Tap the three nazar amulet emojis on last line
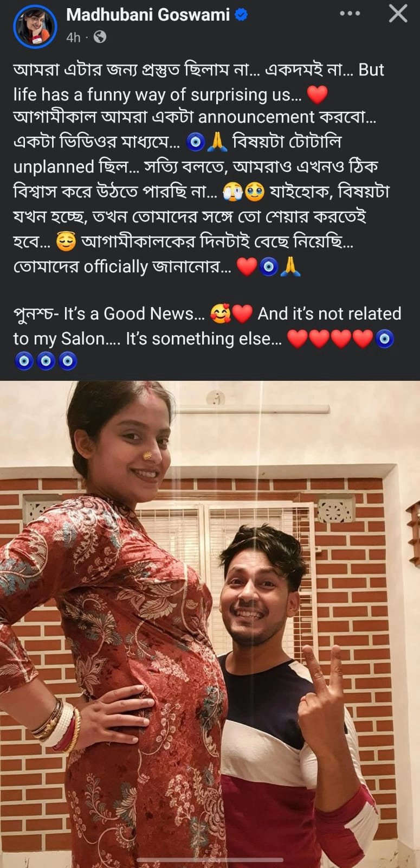Screen dimensions: 420x868 point(46,361)
